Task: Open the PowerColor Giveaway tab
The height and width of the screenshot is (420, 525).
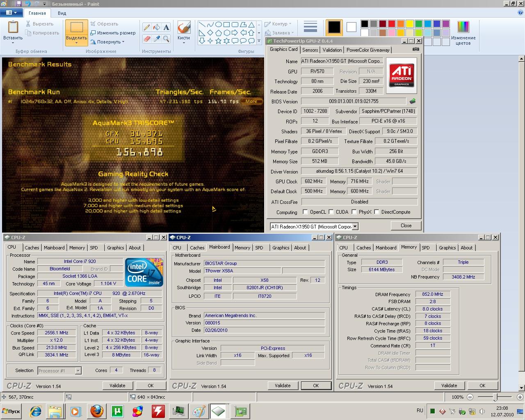Action: 368,50
